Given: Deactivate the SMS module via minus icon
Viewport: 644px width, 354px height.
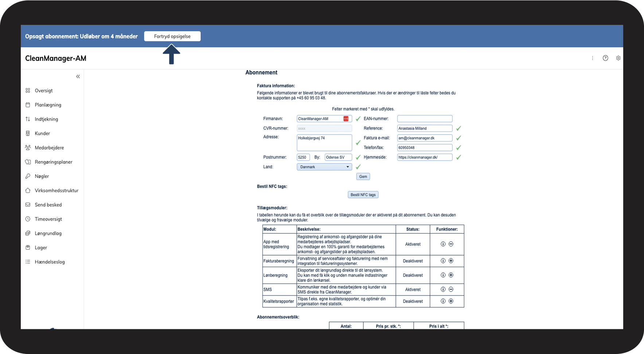Looking at the screenshot, I should pos(451,289).
